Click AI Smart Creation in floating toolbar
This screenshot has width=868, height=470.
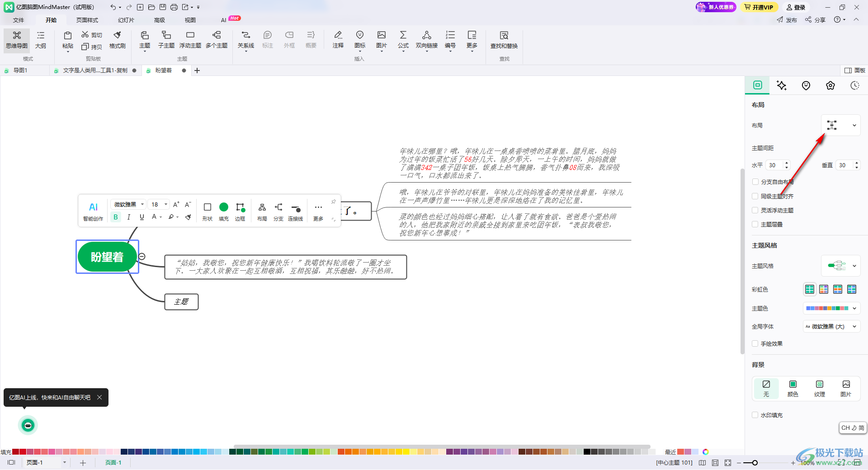coord(93,211)
